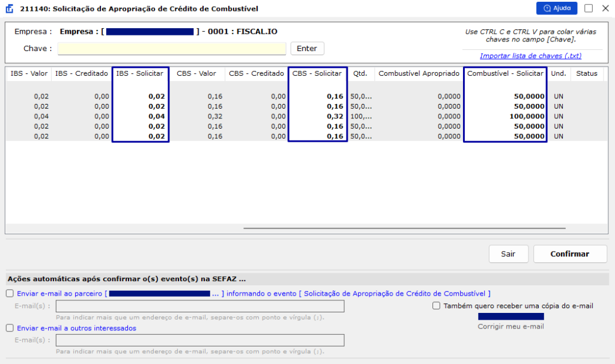
Task: Enable Enviar e-mail ao parceiro checkbox
Action: (x=10, y=293)
